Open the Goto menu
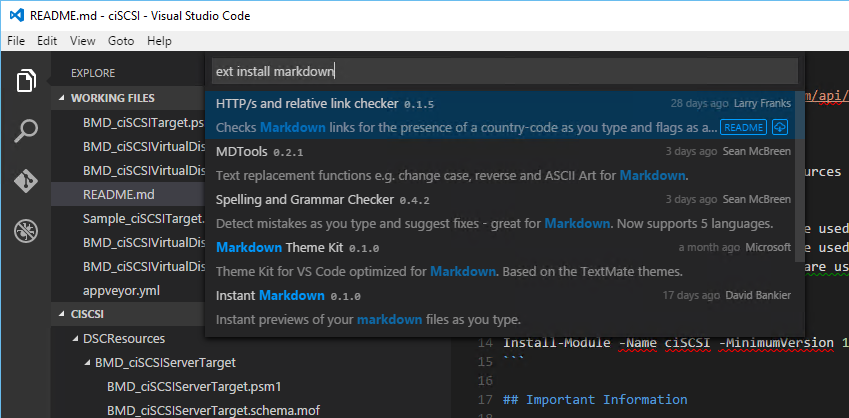This screenshot has width=849, height=418. (x=121, y=41)
